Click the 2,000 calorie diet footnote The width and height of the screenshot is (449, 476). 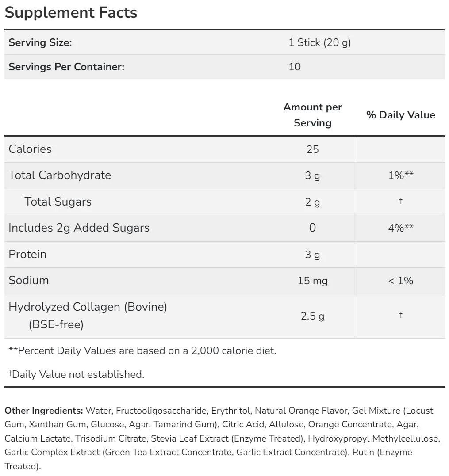[x=142, y=351]
